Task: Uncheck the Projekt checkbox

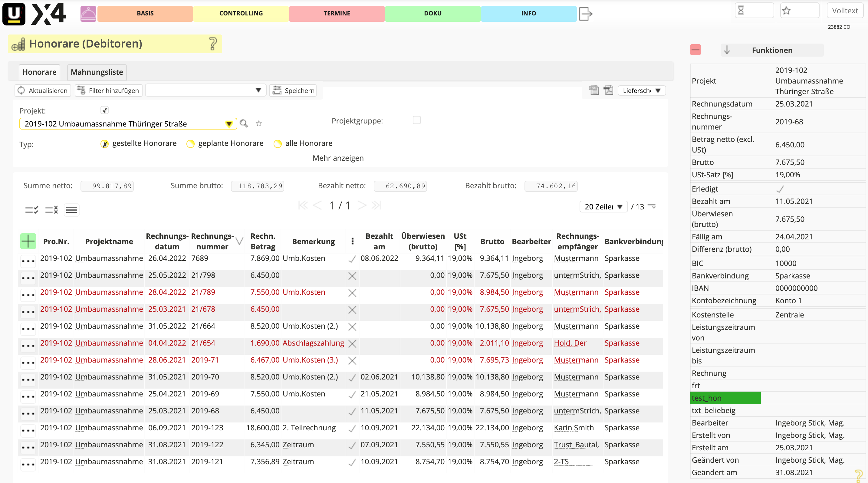Action: 104,110
